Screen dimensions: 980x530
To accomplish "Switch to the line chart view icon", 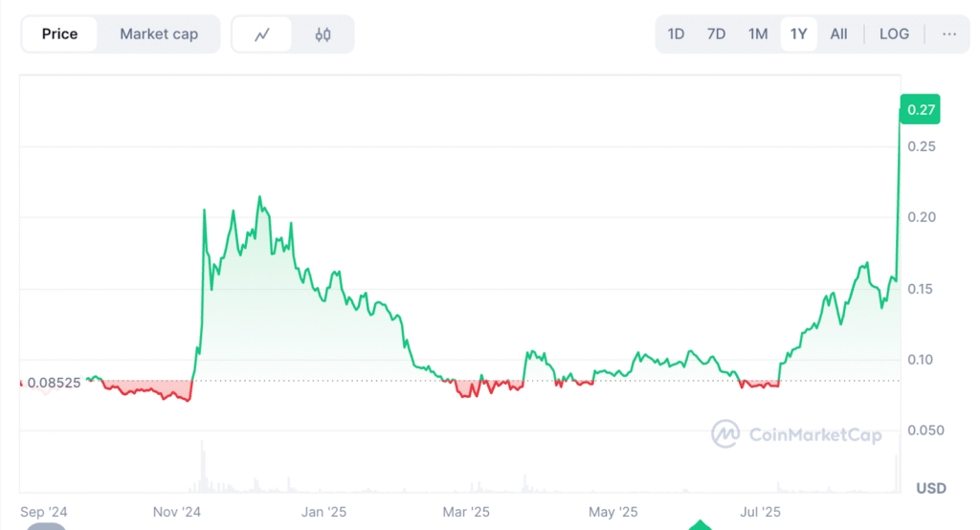I will click(262, 34).
